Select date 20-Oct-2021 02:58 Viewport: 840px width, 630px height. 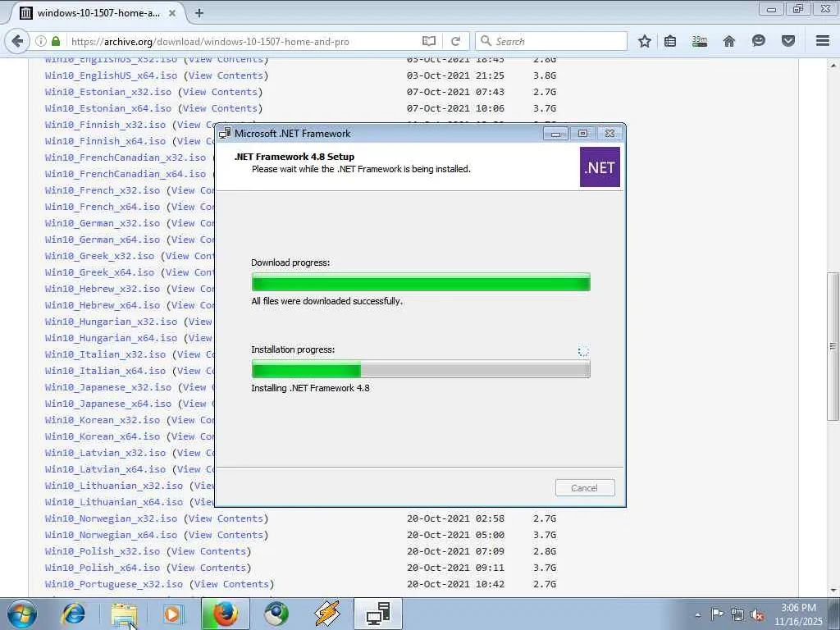pos(455,518)
